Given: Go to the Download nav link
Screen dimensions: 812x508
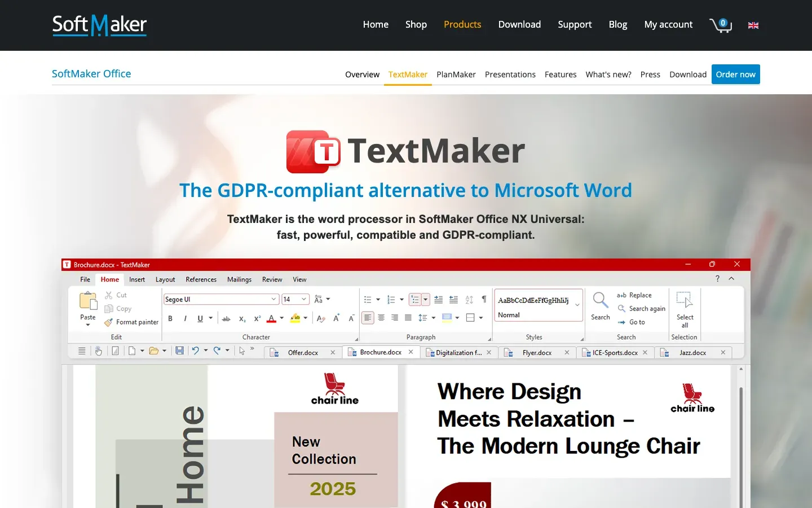Looking at the screenshot, I should [x=519, y=24].
